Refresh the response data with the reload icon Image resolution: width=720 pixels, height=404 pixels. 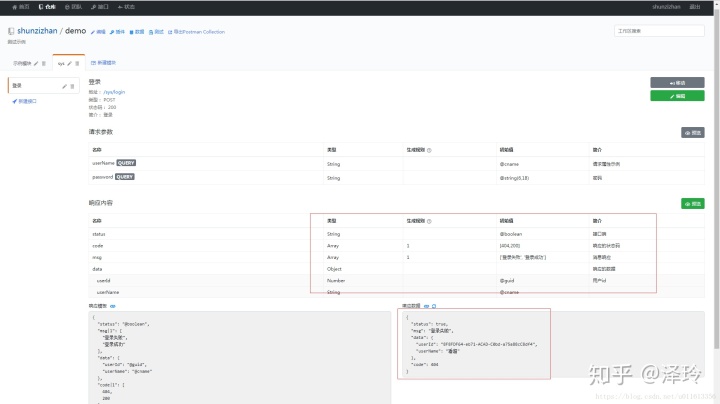(x=434, y=306)
